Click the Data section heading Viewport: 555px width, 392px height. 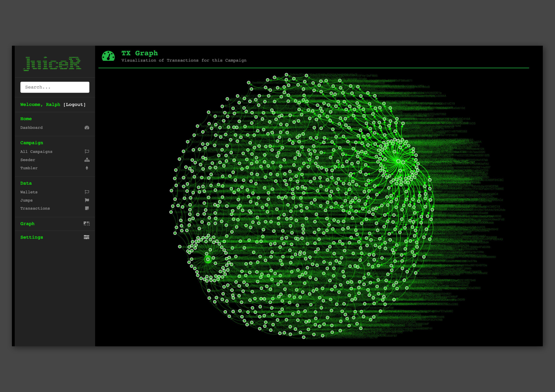[x=26, y=183]
